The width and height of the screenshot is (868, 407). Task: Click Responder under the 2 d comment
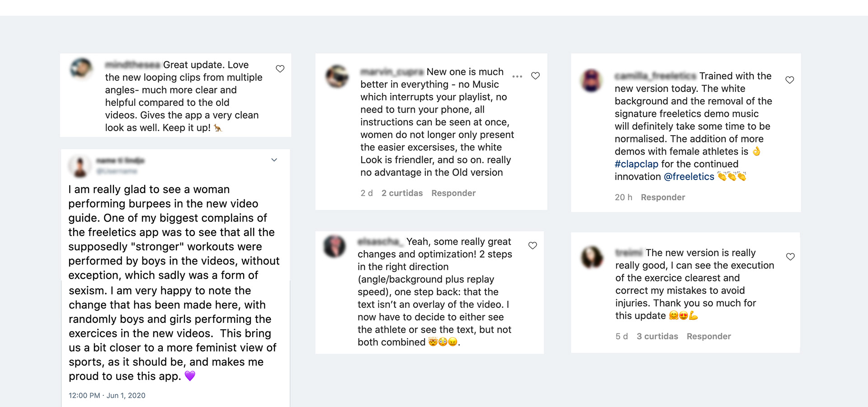click(453, 193)
